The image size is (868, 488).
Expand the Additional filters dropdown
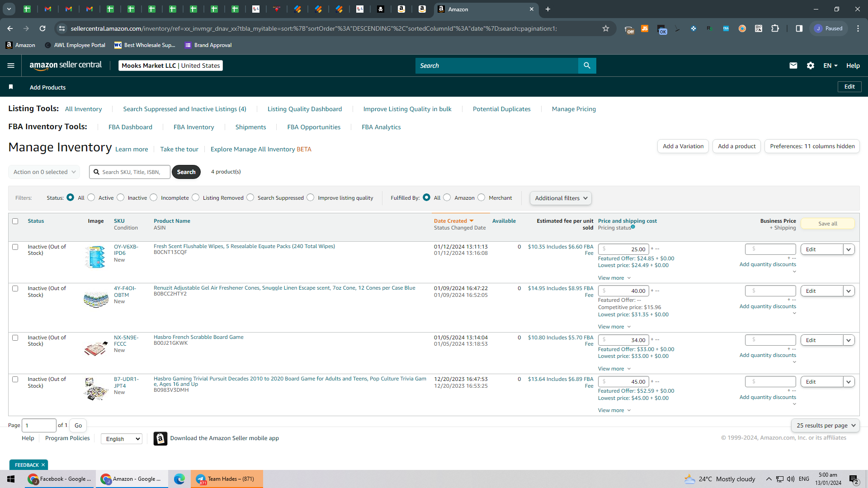coord(561,198)
